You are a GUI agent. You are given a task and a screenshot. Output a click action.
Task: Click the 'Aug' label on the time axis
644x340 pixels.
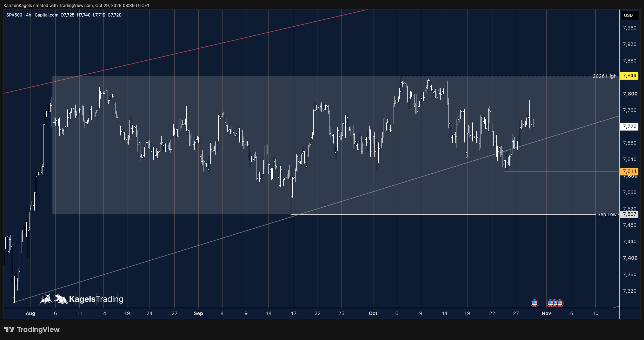[x=31, y=313]
